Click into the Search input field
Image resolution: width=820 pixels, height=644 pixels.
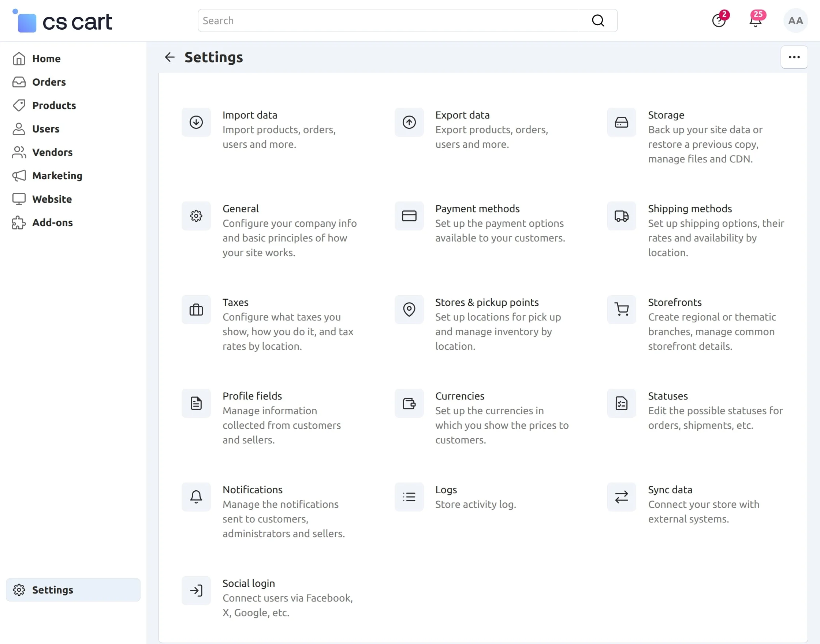[392, 21]
